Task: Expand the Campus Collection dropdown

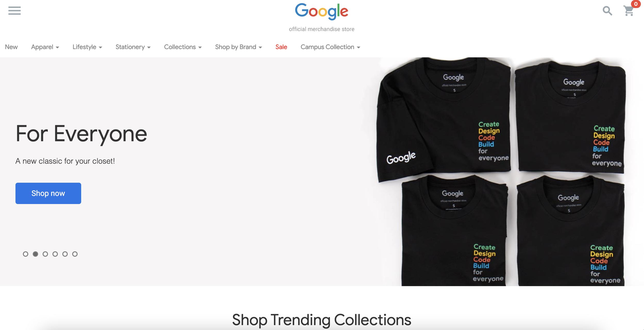Action: coord(330,47)
